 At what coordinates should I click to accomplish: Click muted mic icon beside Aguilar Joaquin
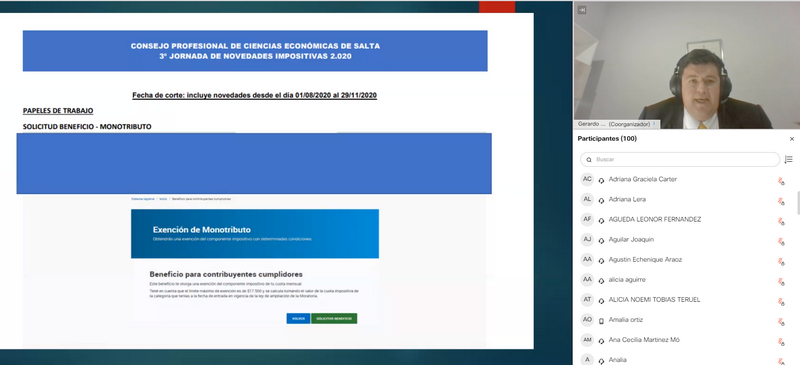(x=781, y=241)
